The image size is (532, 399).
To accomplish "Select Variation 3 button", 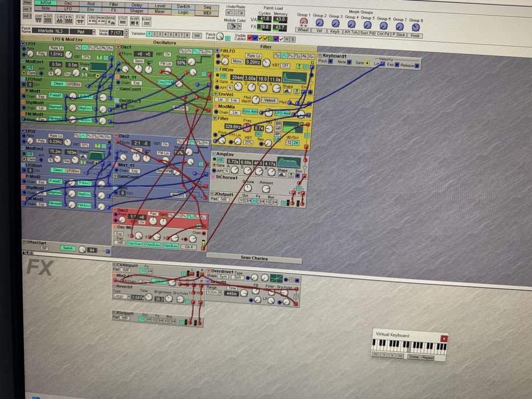I will (160, 34).
